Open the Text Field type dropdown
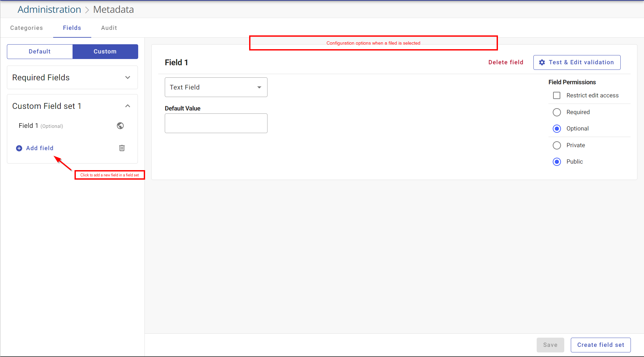644x357 pixels. 216,87
